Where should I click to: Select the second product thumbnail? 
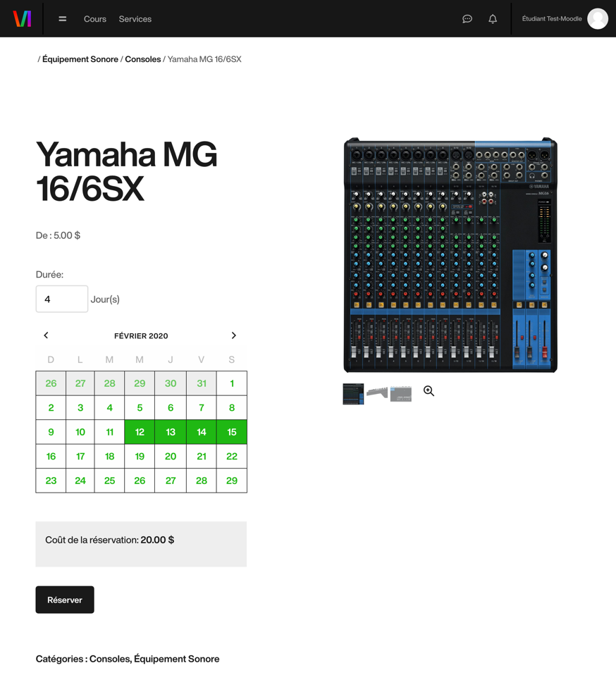coord(377,393)
